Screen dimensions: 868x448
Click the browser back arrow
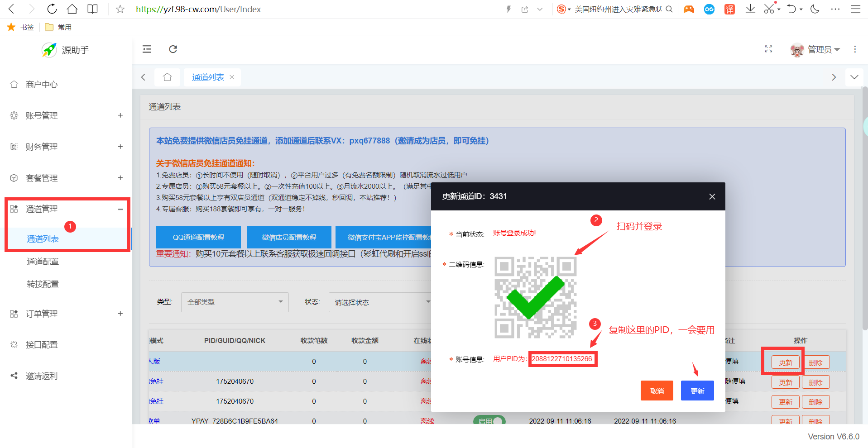pos(12,9)
